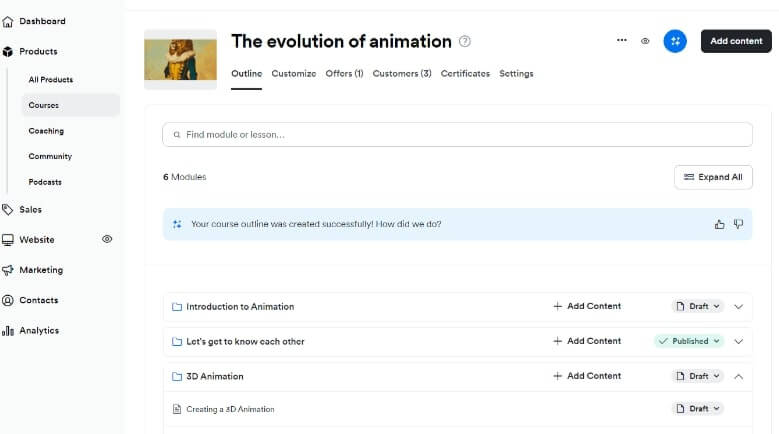779x434 pixels.
Task: Open Published status dropdown for Let's get to know each other
Action: click(x=689, y=341)
